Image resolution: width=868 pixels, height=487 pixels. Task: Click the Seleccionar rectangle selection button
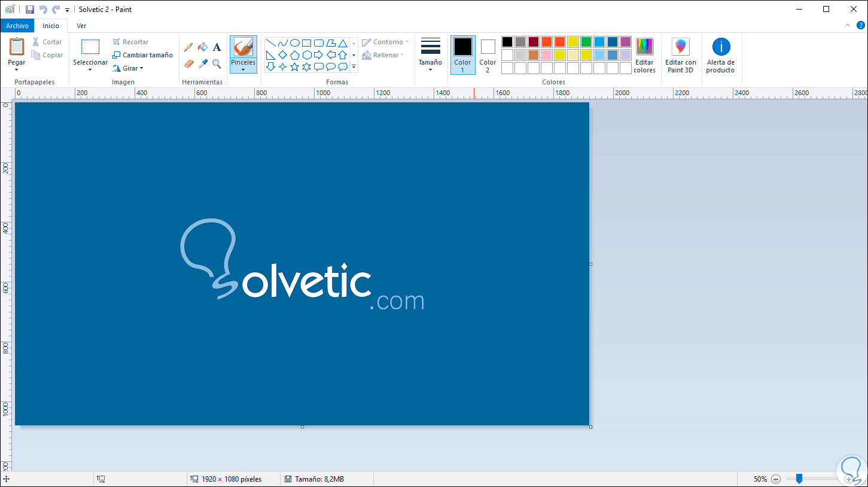(90, 47)
